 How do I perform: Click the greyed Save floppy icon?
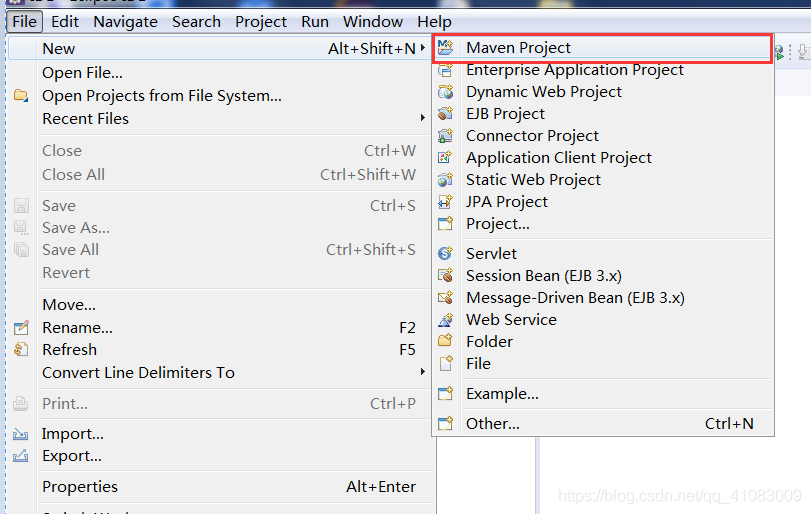pos(21,205)
